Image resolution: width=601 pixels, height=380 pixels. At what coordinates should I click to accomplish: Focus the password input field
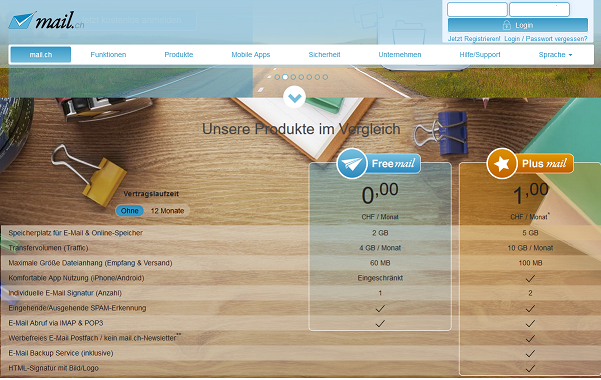pos(539,9)
